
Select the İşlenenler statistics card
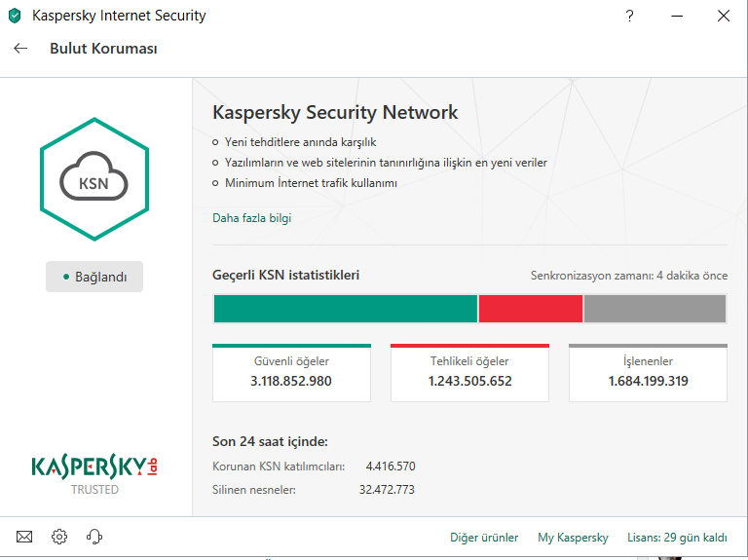[648, 372]
